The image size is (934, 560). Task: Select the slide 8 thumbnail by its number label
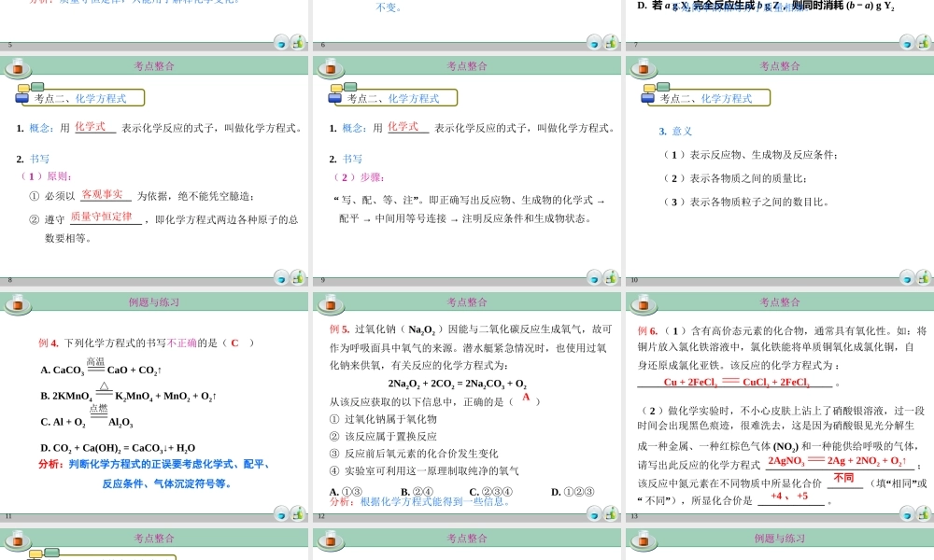click(x=9, y=280)
